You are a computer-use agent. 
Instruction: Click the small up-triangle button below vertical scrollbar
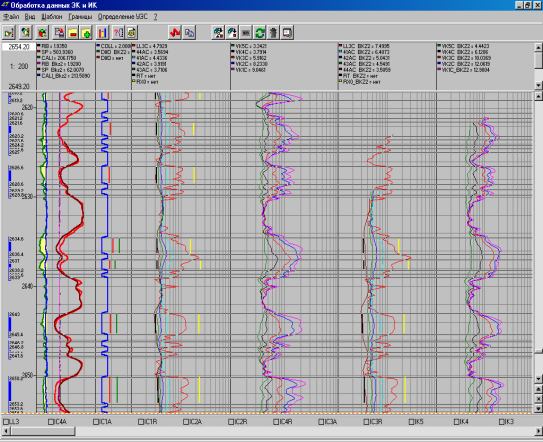pos(538,389)
